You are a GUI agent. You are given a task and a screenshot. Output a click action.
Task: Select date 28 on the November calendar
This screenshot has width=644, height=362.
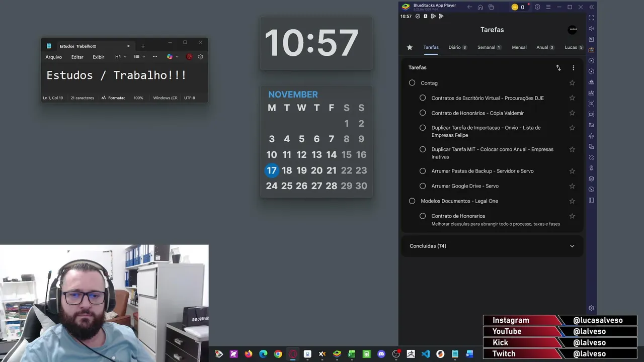(x=331, y=186)
